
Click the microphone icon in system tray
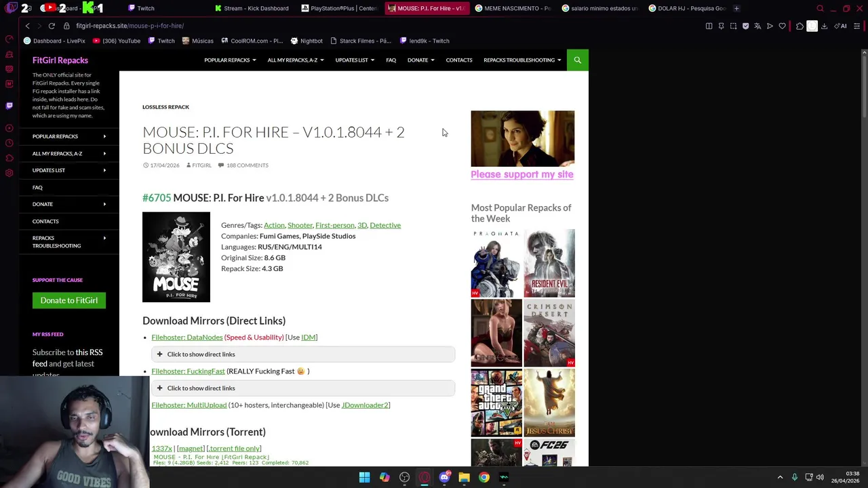pos(795,477)
